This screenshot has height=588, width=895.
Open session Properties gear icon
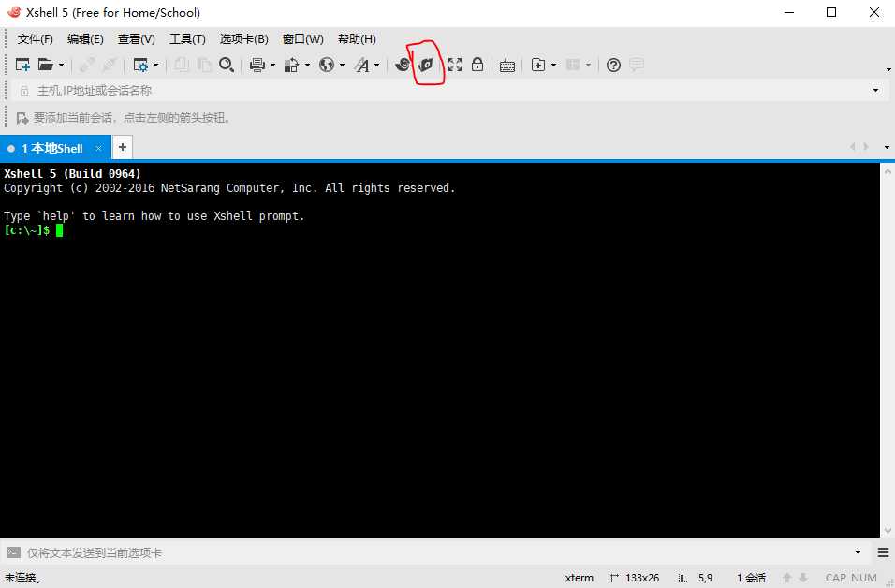pyautogui.click(x=140, y=65)
